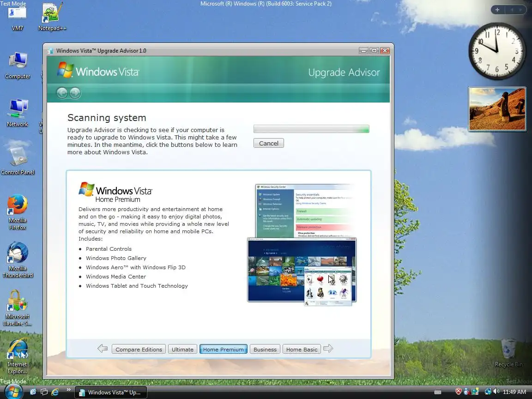Click the clock gadget on sidebar
The image size is (532, 399).
(497, 51)
